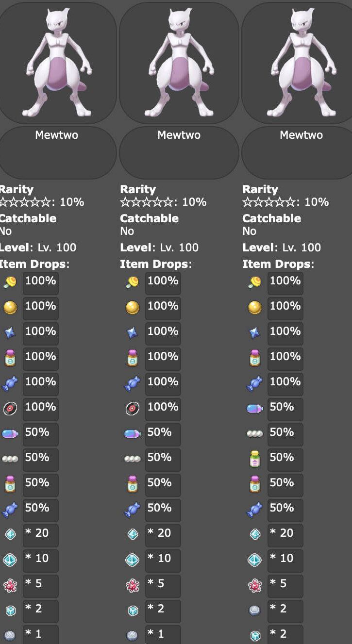Click the red flower gem in right column
The image size is (352, 644).
click(254, 586)
